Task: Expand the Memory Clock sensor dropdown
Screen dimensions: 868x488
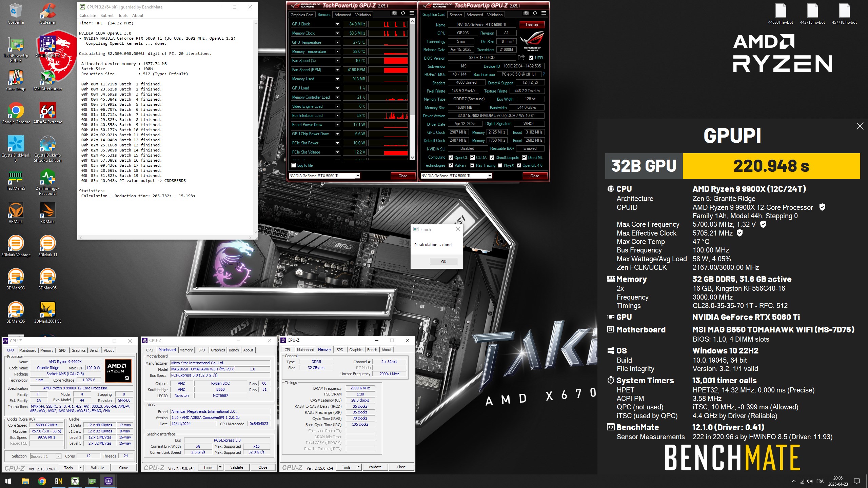Action: [337, 33]
